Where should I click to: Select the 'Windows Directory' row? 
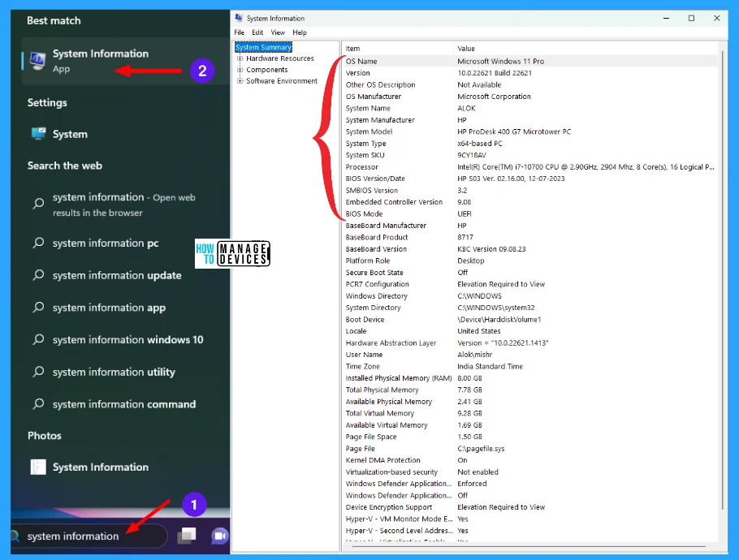pyautogui.click(x=530, y=295)
